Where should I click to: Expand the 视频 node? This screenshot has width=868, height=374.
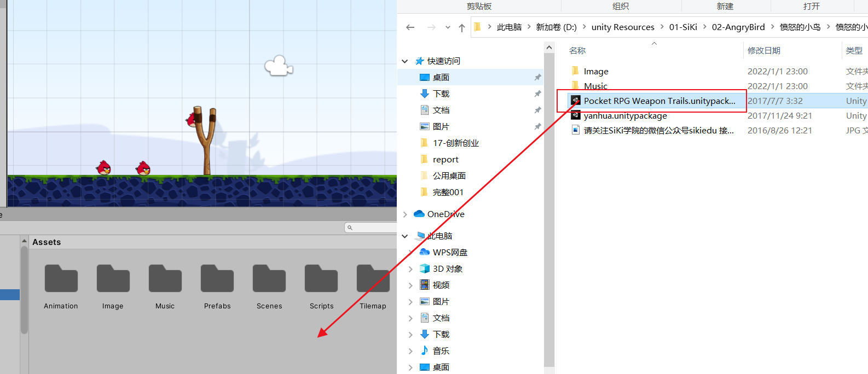pyautogui.click(x=410, y=285)
